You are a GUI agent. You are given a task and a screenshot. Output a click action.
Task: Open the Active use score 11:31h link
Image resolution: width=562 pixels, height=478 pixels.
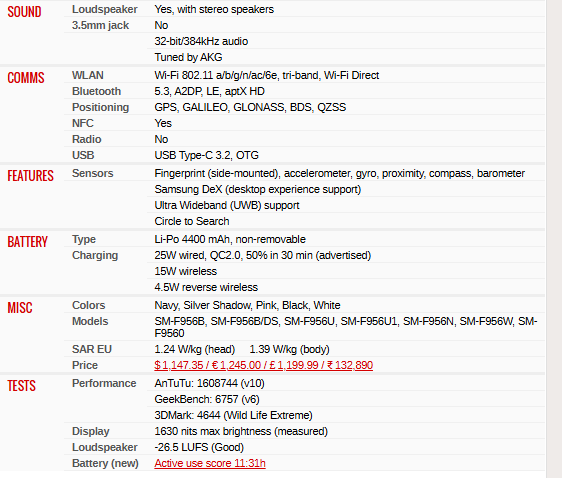(x=210, y=463)
